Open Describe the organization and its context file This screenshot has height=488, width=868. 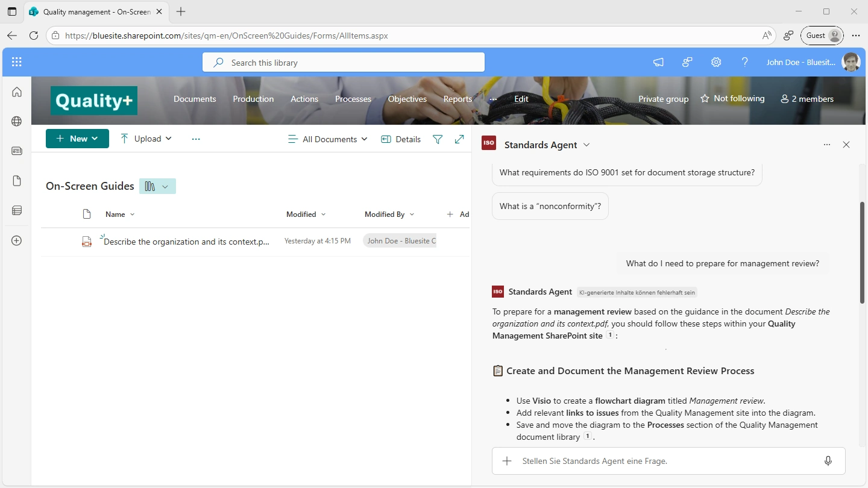(186, 242)
